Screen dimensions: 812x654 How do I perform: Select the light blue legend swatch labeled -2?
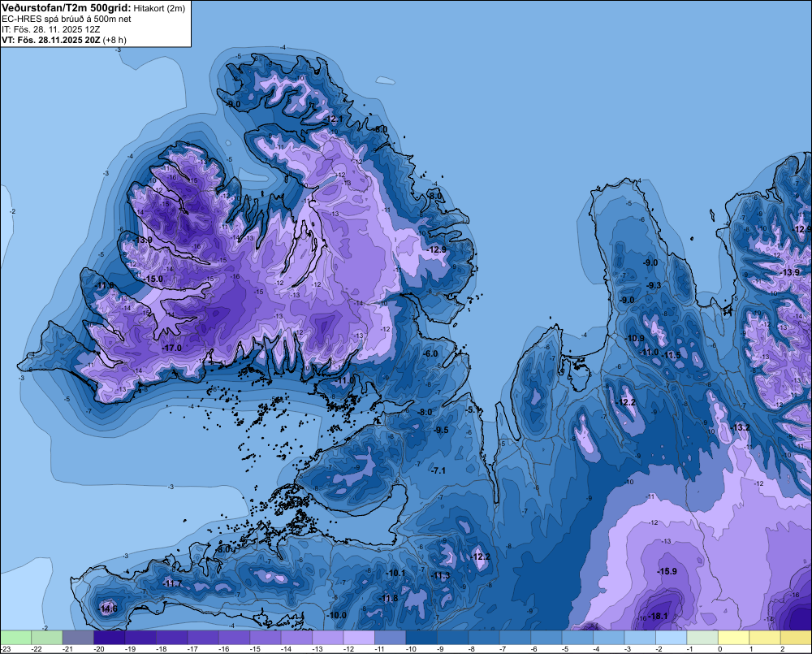tap(672, 637)
